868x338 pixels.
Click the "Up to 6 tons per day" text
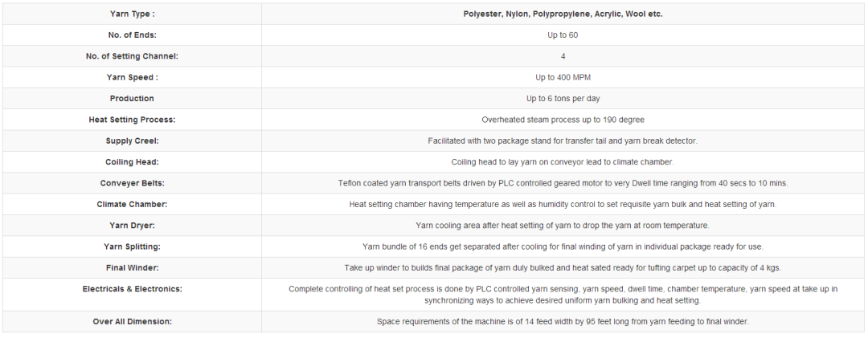pos(563,99)
